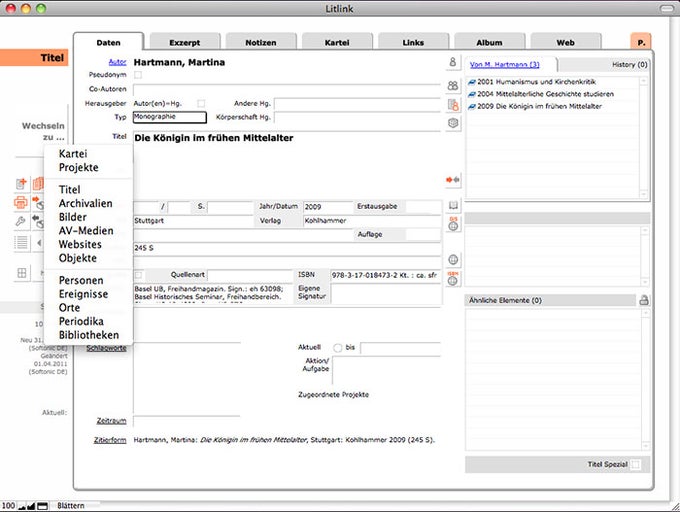Screen dimensions: 680x512
Task: Click the document with person icon beside Herausgeber
Action: 453,104
